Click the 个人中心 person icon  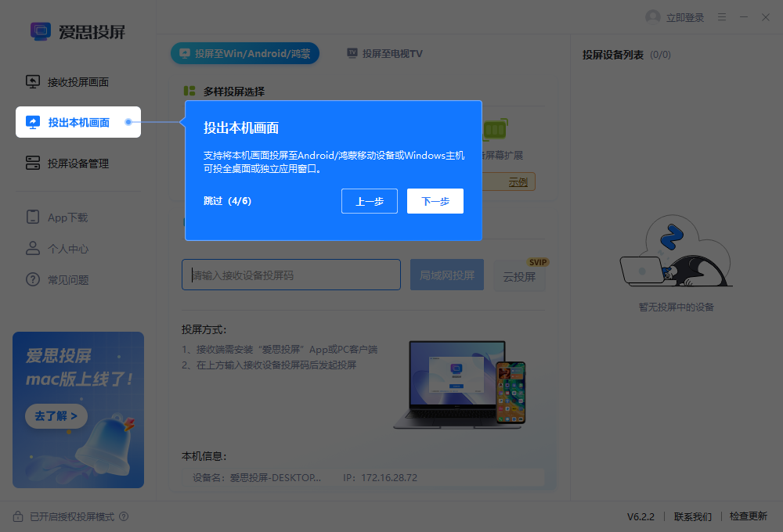[33, 248]
